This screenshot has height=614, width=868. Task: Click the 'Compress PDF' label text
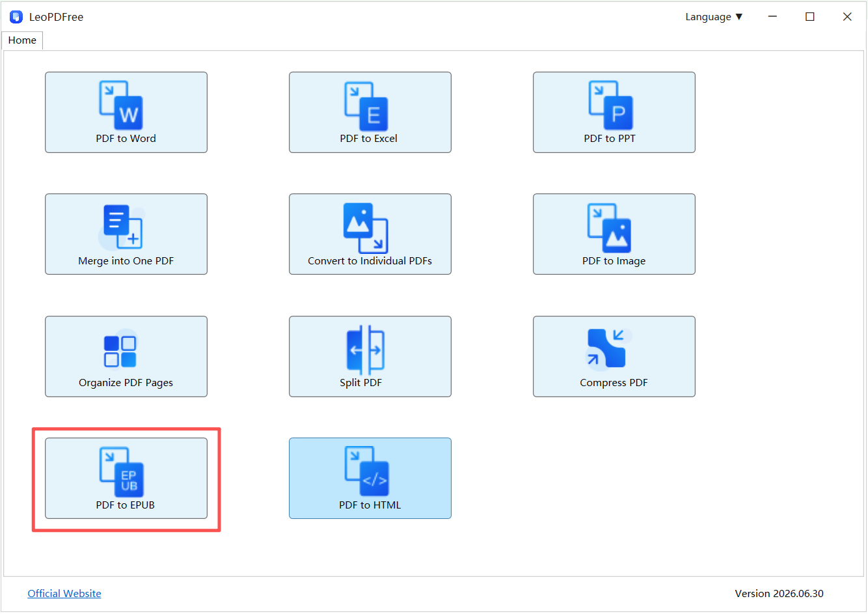click(x=614, y=382)
